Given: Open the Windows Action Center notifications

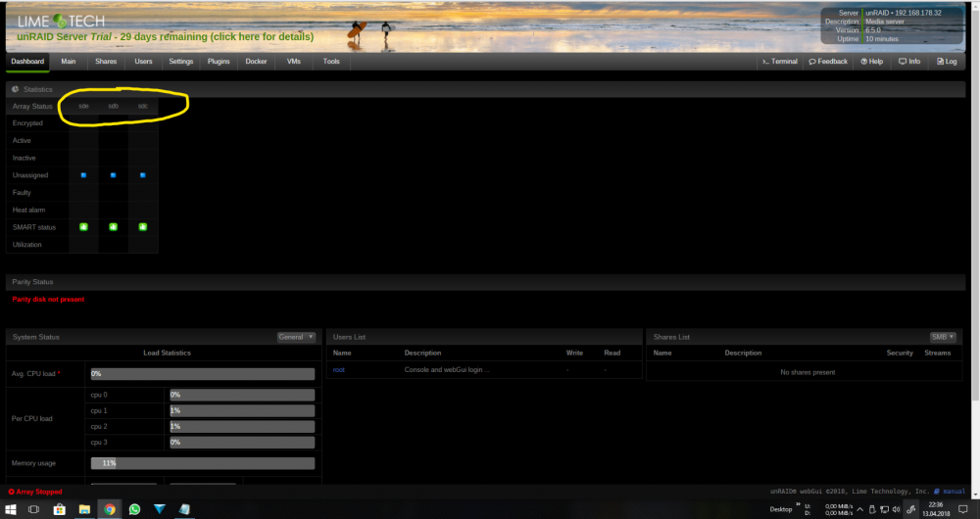Looking at the screenshot, I should (x=963, y=509).
